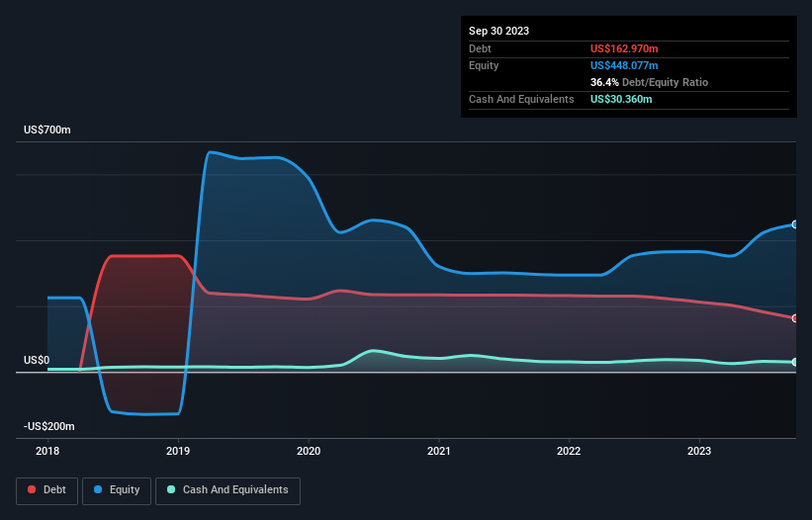Select the Debt endpoint marker on chart

(x=795, y=318)
